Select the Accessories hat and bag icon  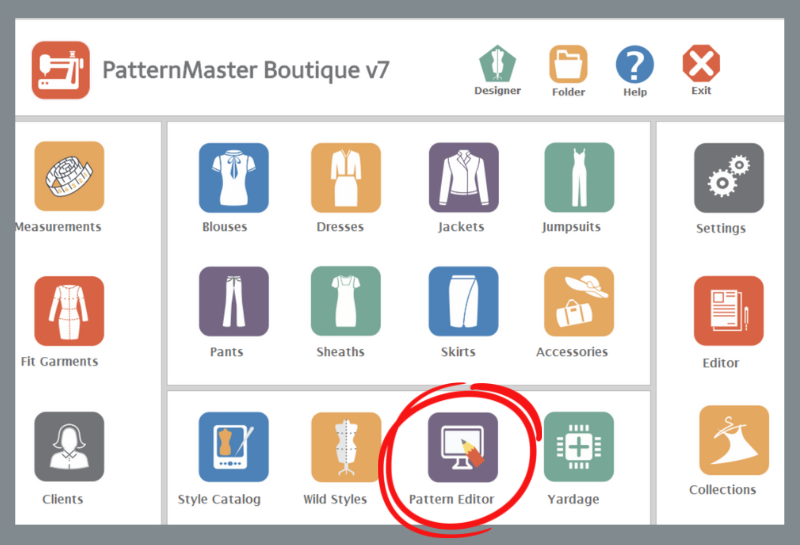[579, 301]
